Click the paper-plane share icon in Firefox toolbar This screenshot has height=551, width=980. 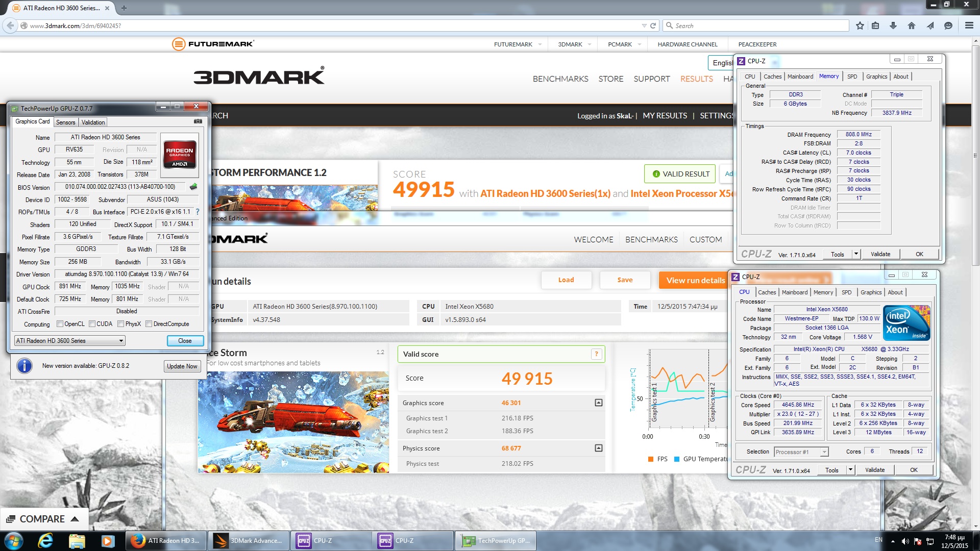pyautogui.click(x=930, y=26)
